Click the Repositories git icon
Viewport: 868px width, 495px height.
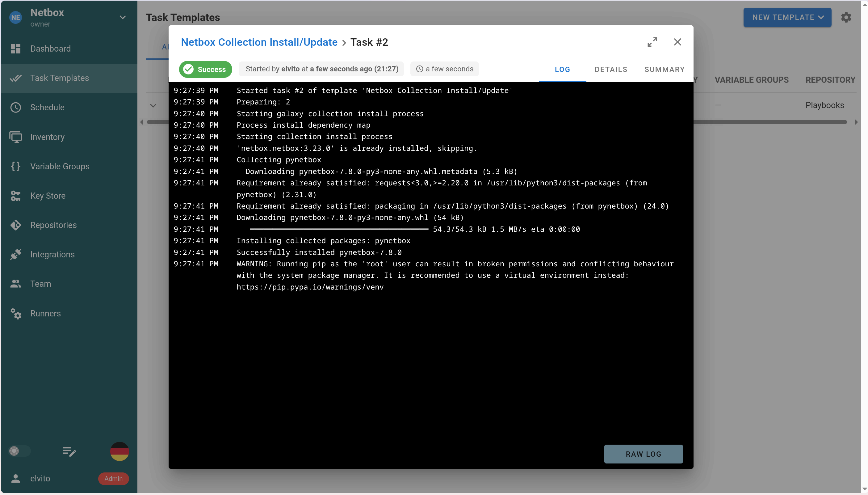coord(16,225)
